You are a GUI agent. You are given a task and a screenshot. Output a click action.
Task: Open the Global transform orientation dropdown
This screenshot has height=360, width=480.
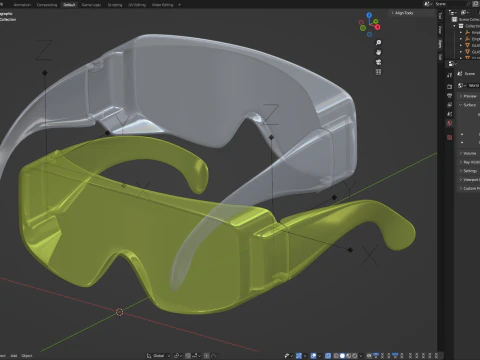point(158,356)
